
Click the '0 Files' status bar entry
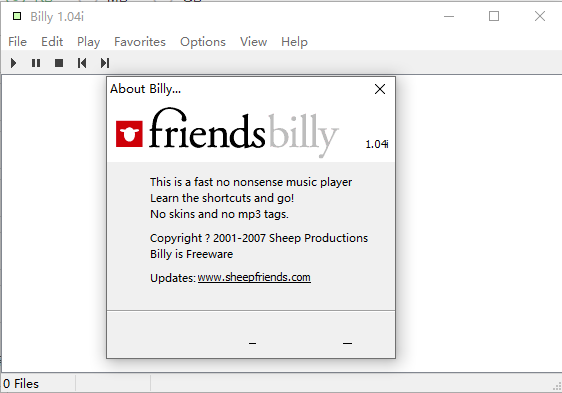coord(21,384)
